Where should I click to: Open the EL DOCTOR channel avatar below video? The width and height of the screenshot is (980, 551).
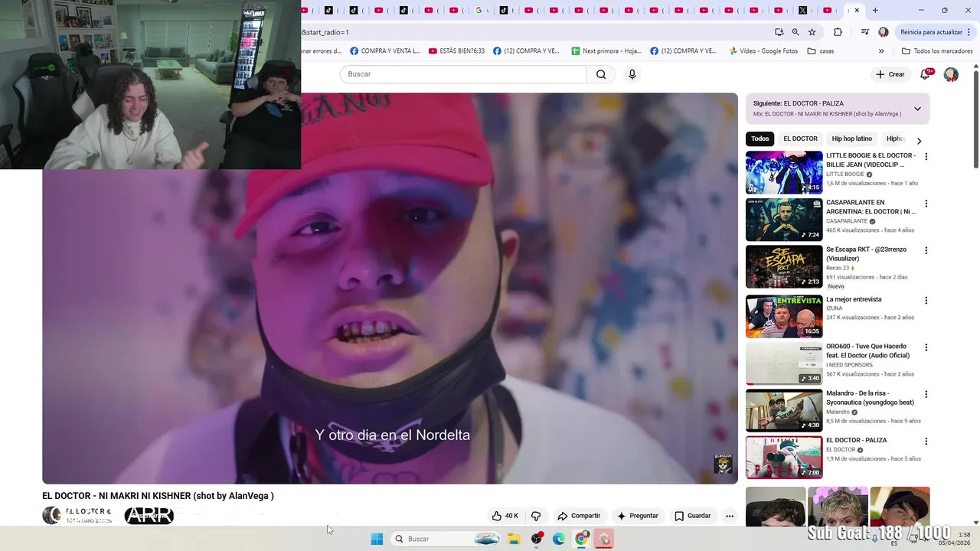pyautogui.click(x=51, y=515)
